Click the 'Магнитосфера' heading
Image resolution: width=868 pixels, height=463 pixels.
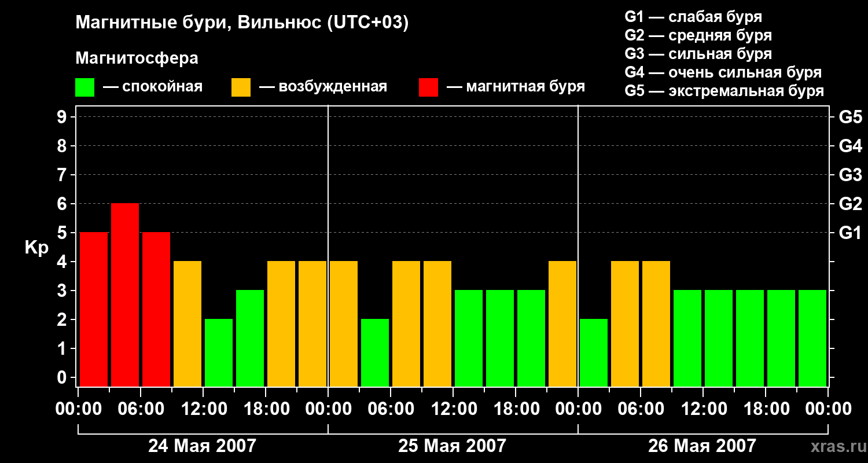[137, 58]
